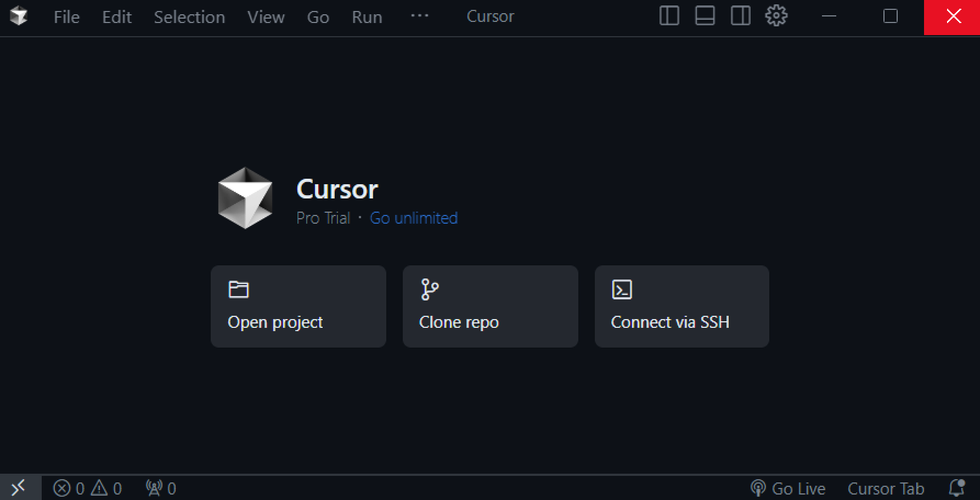Click the remote connection icon in status bar
The height and width of the screenshot is (500, 980).
click(19, 487)
